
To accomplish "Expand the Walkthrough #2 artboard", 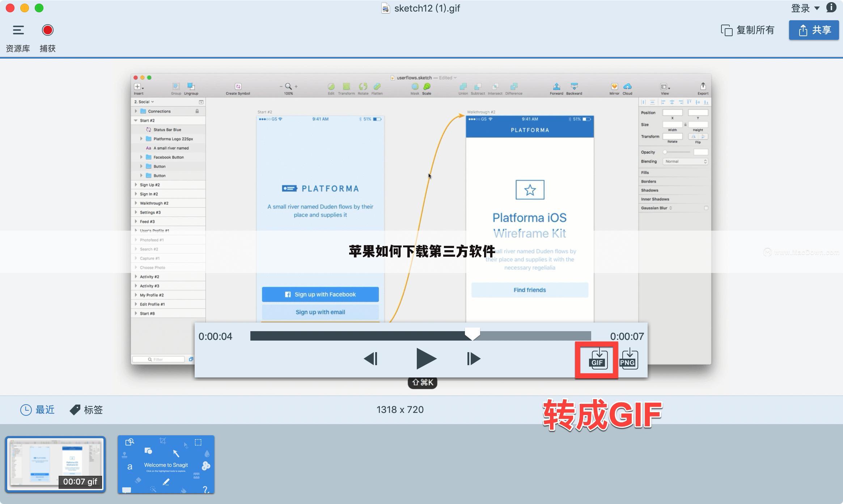I will (x=136, y=203).
